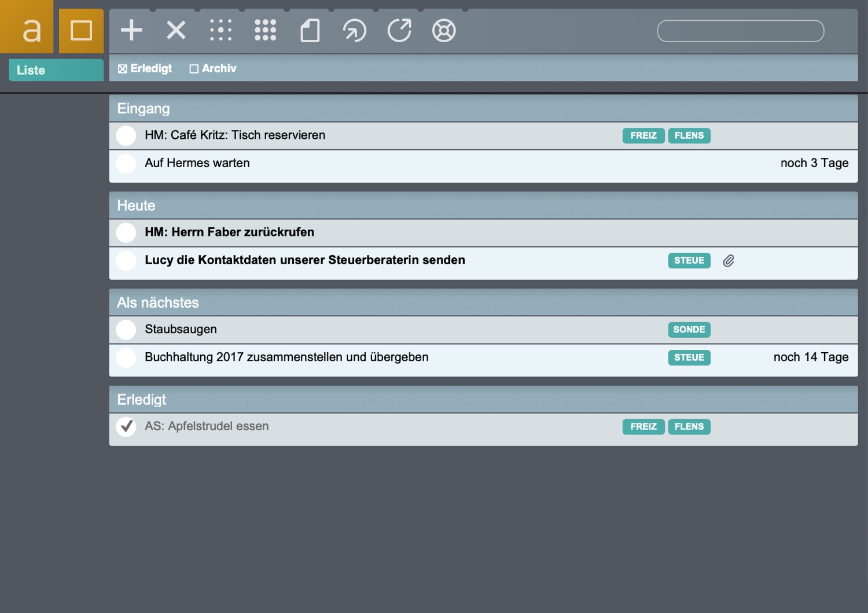Screen dimensions: 868x613
Task: Click the search field in toolbar
Action: pyautogui.click(x=741, y=31)
